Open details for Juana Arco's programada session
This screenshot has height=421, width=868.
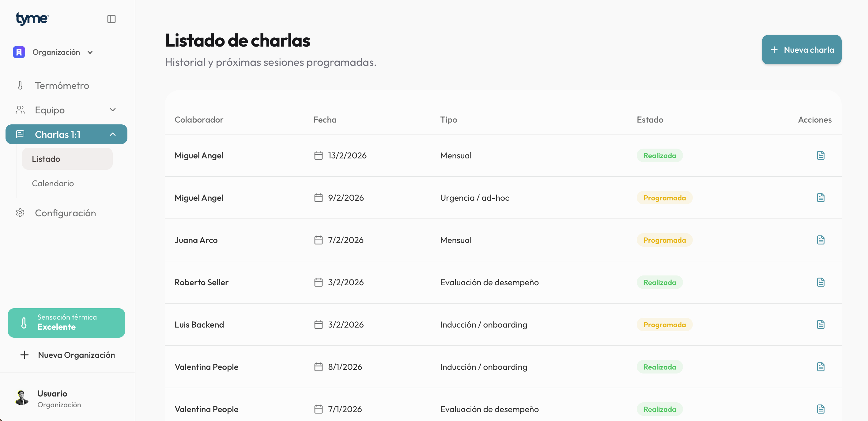tap(821, 240)
